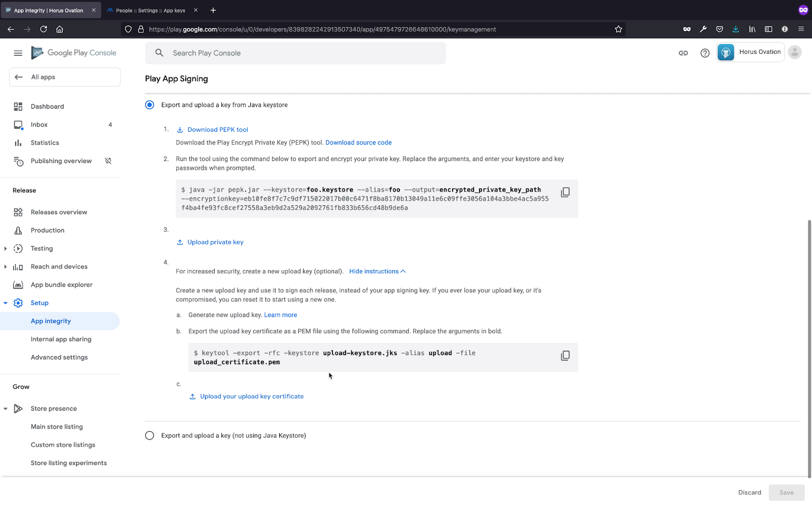The width and height of the screenshot is (812, 508).
Task: Open Custom store listings
Action: 63,445
